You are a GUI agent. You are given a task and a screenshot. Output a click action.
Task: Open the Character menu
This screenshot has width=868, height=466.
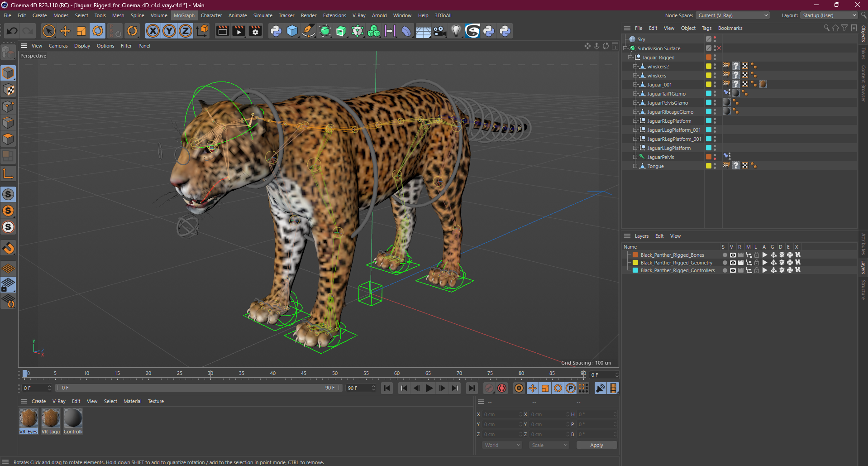click(x=211, y=15)
